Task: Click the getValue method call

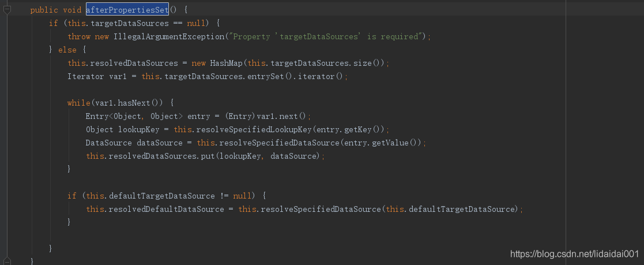Action: [390, 143]
